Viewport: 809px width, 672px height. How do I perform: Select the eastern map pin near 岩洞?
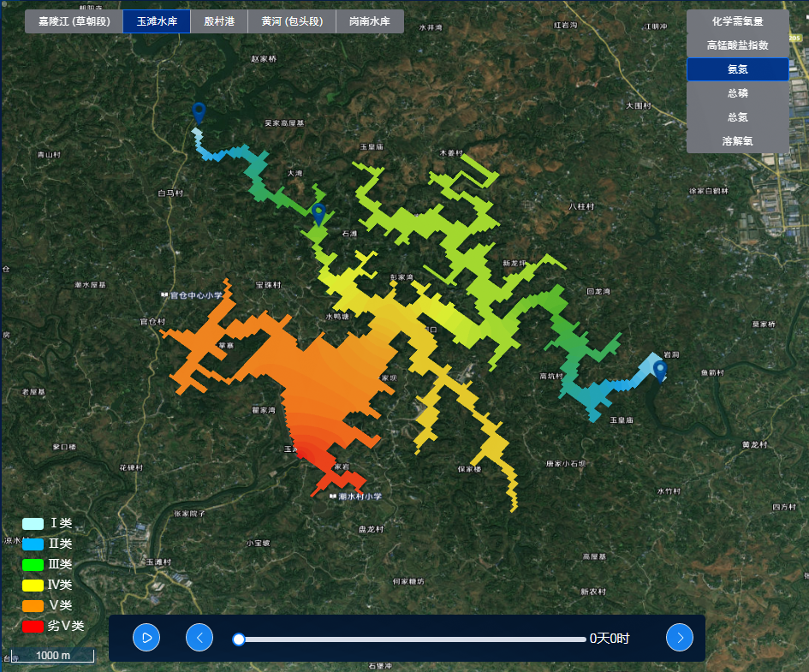[x=659, y=370]
